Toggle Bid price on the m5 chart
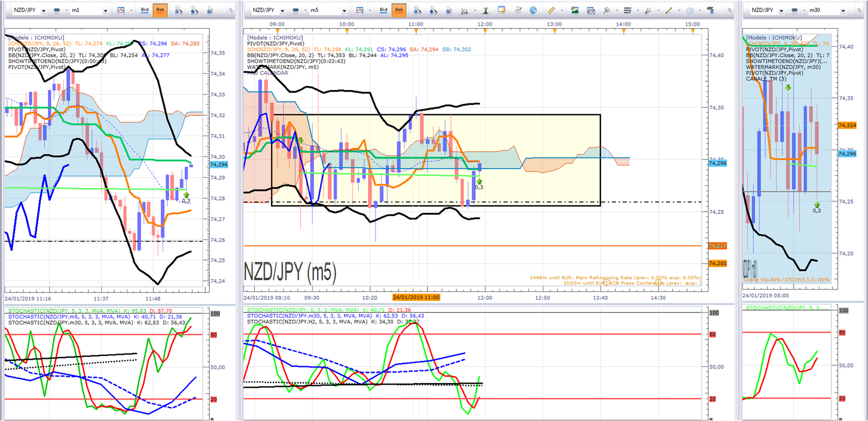Image resolution: width=868 pixels, height=421 pixels. tap(384, 10)
